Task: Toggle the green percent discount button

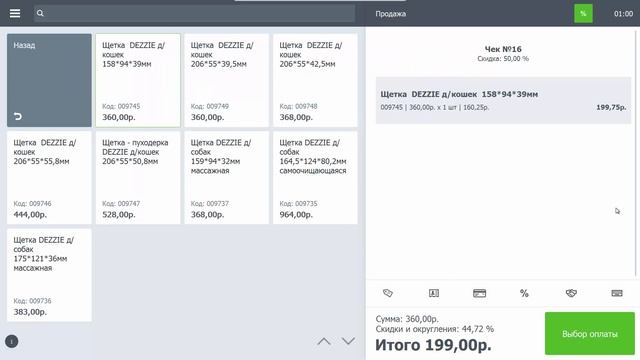Action: tap(583, 13)
